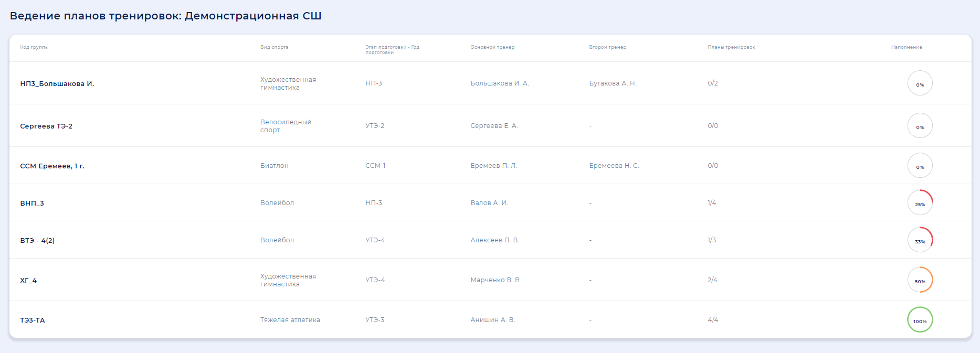
Task: Click the 25% progress circle for ВНП_3
Action: (920, 202)
